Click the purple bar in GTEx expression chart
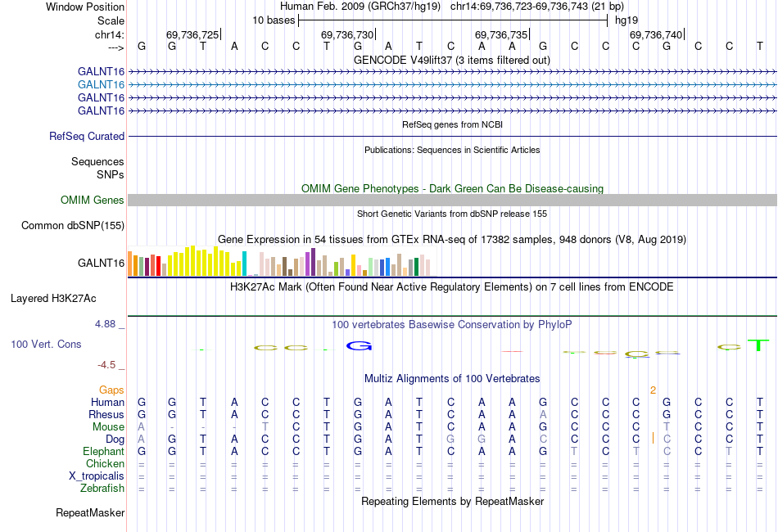The height and width of the screenshot is (532, 778). (x=313, y=262)
